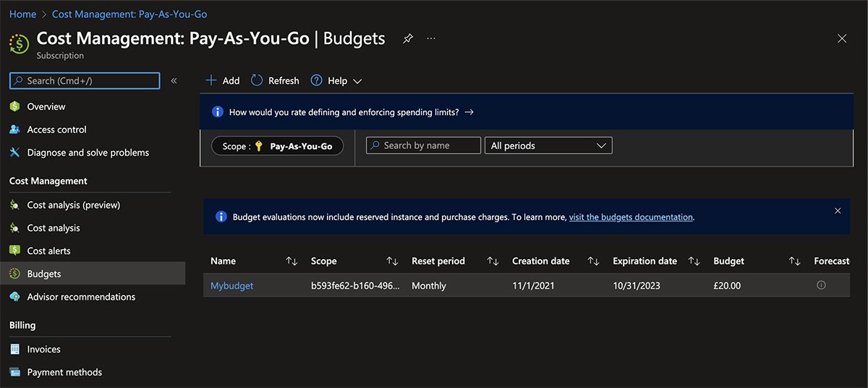
Task: Sort the table by Expiration date
Action: (x=694, y=261)
